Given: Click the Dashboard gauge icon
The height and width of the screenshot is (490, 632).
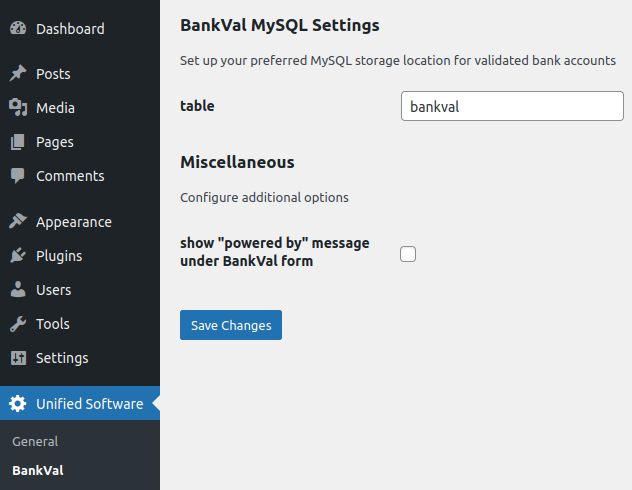Looking at the screenshot, I should [18, 28].
